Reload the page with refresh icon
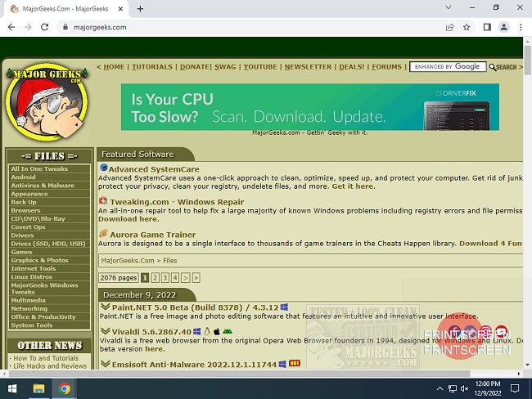This screenshot has height=399, width=532. point(44,27)
